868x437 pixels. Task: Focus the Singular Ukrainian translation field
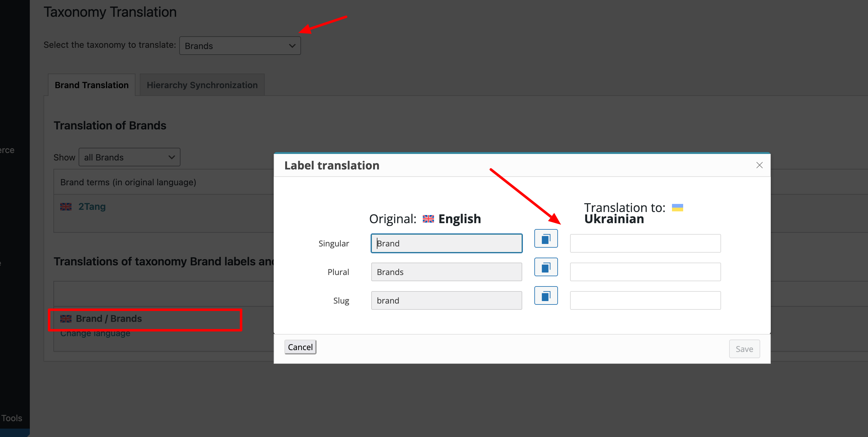point(645,243)
